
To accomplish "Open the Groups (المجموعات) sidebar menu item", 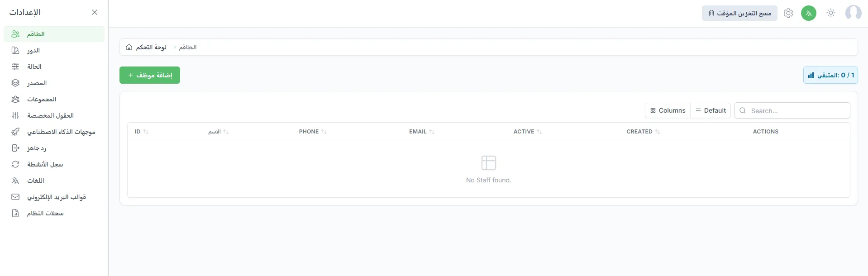I will coord(54,99).
